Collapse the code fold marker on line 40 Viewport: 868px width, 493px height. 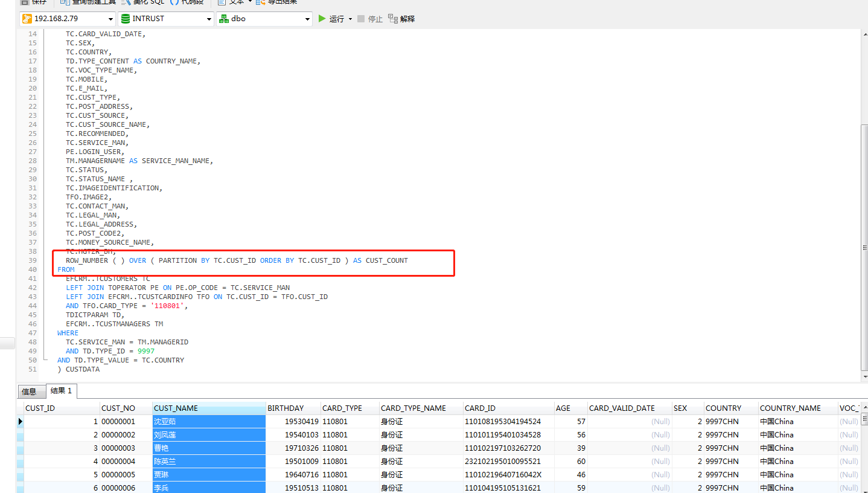(x=46, y=269)
